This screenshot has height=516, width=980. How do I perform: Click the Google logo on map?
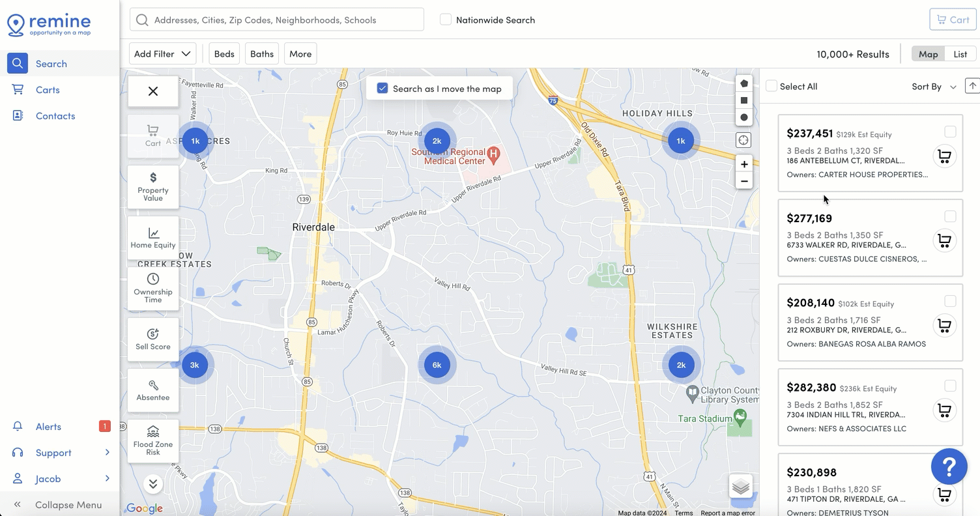pos(144,508)
